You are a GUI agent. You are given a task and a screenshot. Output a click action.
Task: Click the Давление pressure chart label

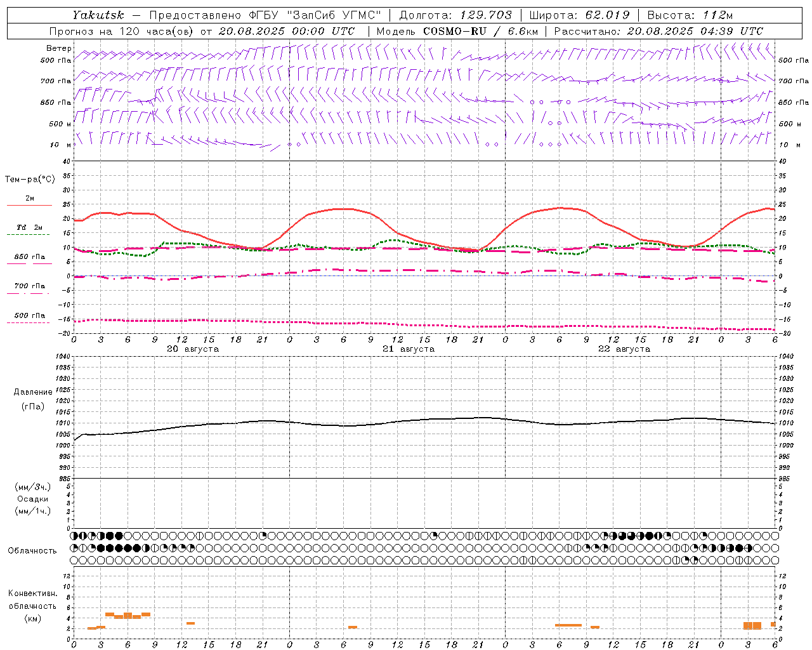point(33,392)
